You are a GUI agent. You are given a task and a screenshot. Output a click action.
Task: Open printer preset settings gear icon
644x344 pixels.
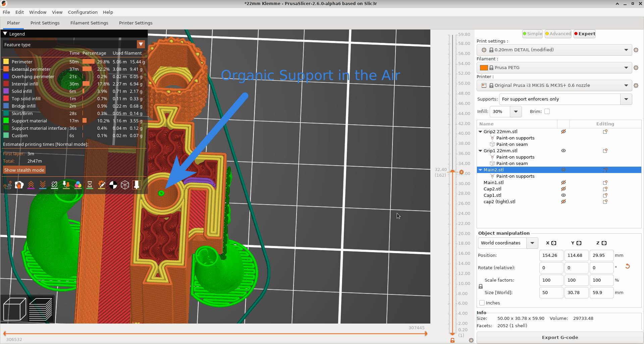(636, 85)
